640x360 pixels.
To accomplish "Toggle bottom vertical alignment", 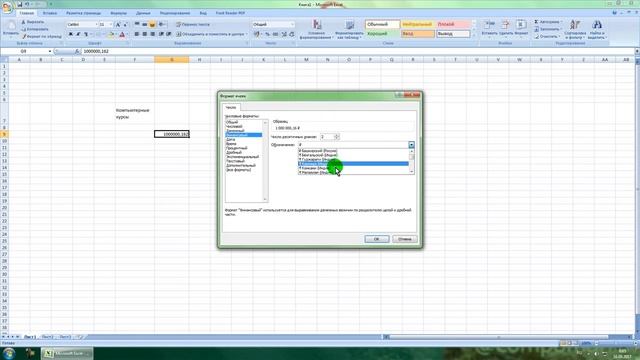I will [x=152, y=24].
